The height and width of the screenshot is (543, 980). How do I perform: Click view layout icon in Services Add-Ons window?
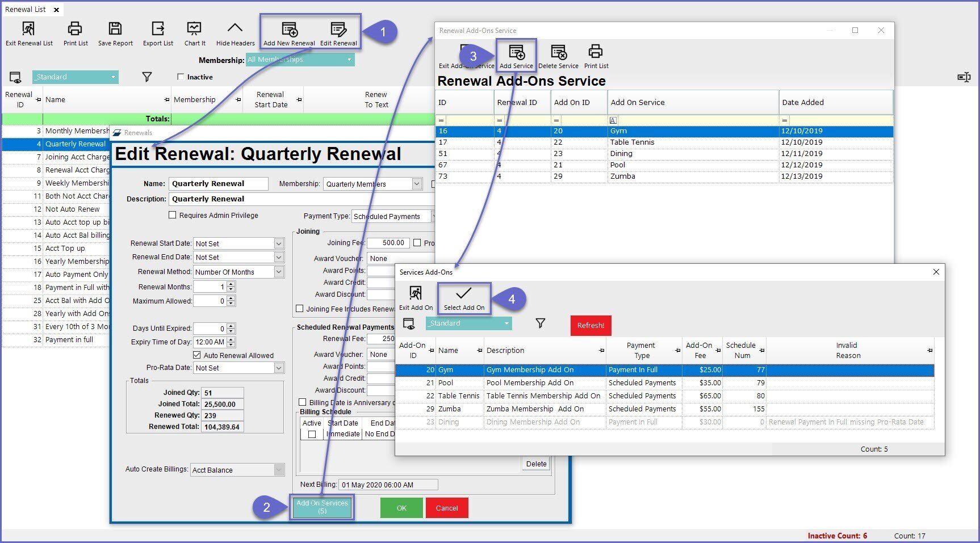(x=409, y=323)
